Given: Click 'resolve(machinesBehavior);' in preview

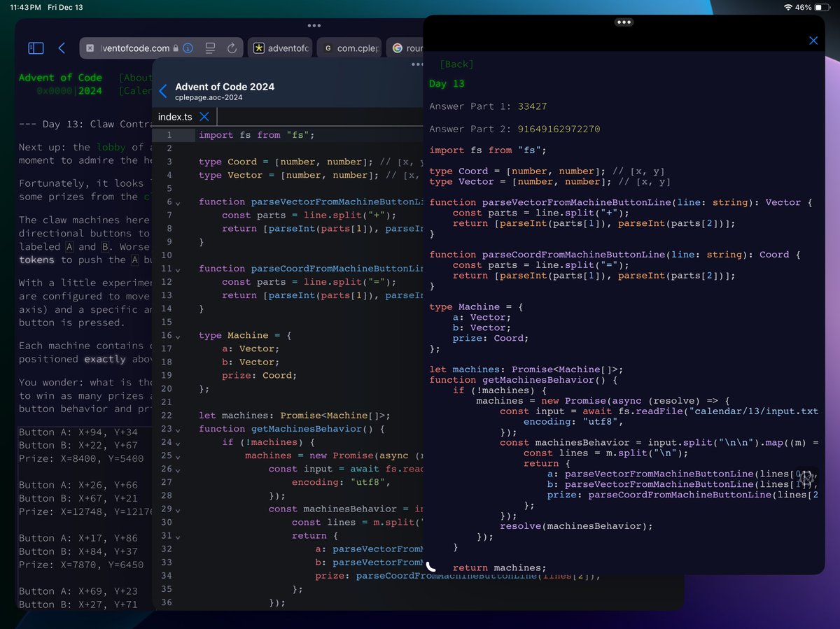Looking at the screenshot, I should coord(576,526).
